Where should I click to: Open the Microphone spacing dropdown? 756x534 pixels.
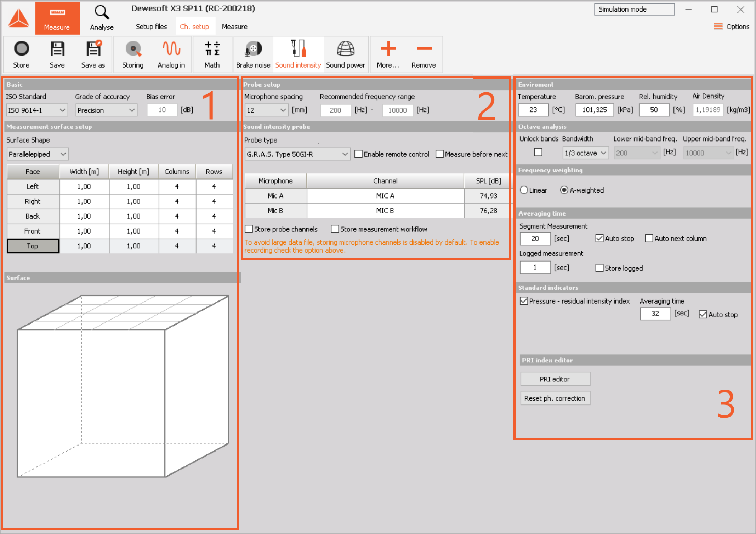[267, 110]
